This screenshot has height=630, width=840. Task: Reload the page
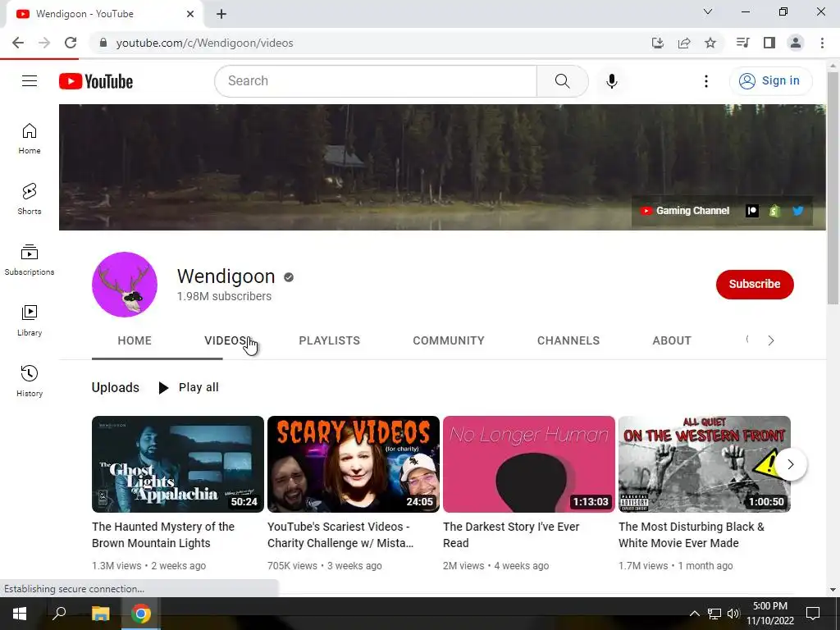click(x=71, y=43)
